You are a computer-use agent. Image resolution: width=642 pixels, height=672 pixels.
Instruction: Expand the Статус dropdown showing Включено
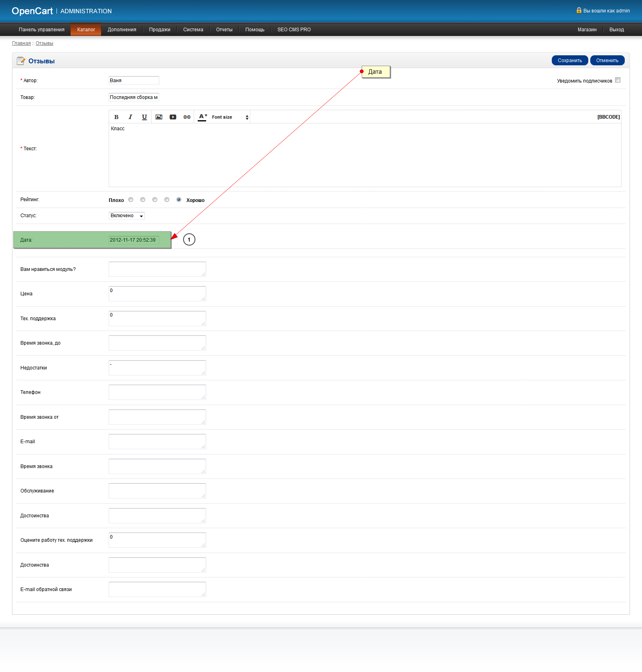127,216
